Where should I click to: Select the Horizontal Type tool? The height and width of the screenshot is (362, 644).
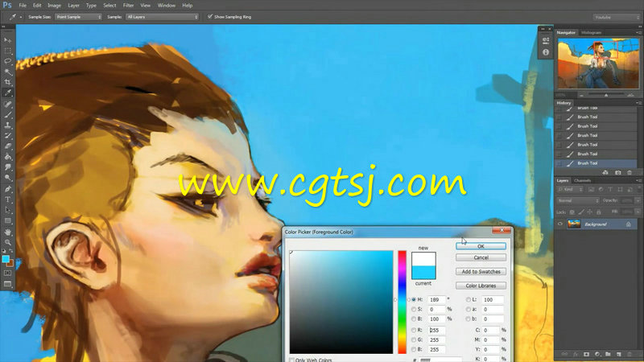(x=7, y=200)
